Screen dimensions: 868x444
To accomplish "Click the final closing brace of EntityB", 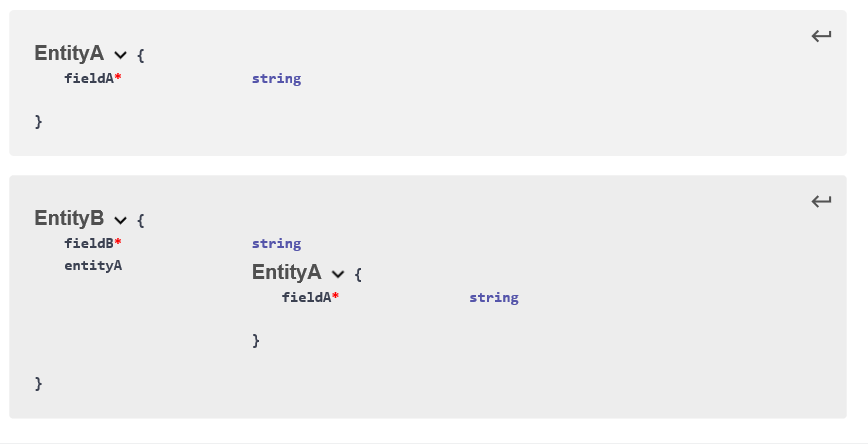I will (x=39, y=383).
